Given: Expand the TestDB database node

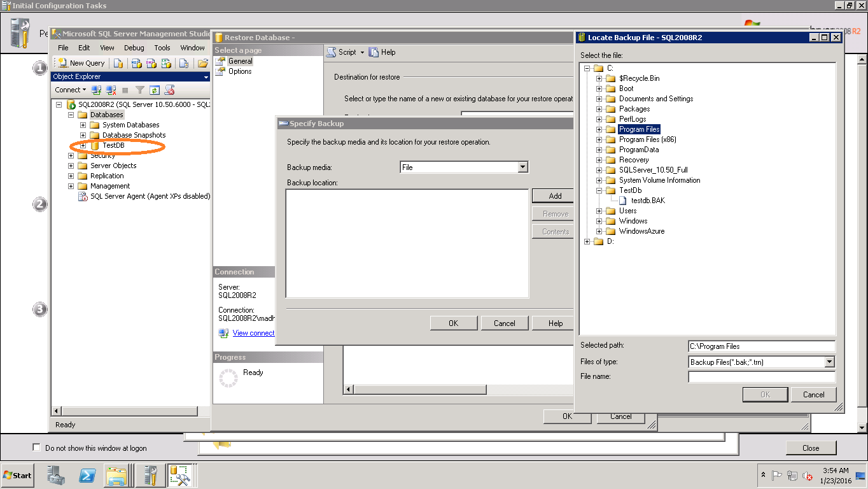Looking at the screenshot, I should pos(83,145).
